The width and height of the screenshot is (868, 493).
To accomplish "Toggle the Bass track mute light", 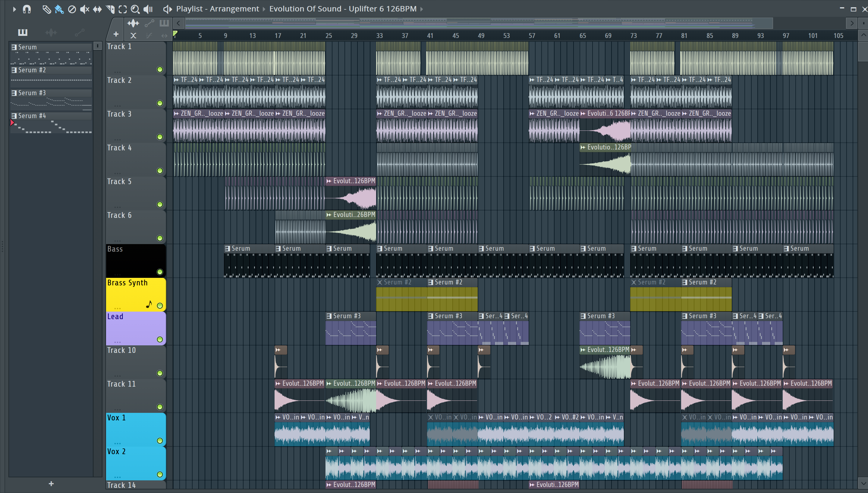I will click(160, 272).
